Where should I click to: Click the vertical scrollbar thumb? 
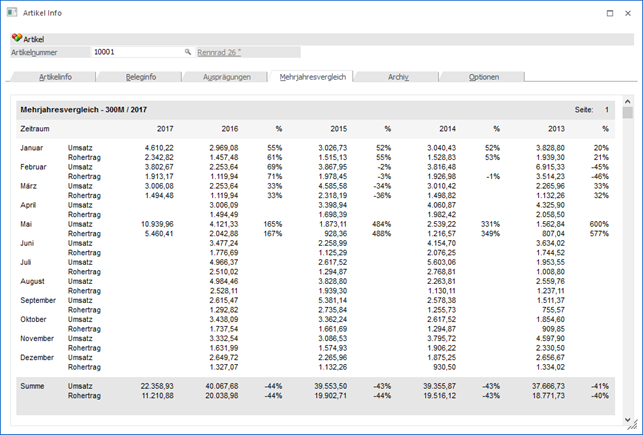(628, 113)
